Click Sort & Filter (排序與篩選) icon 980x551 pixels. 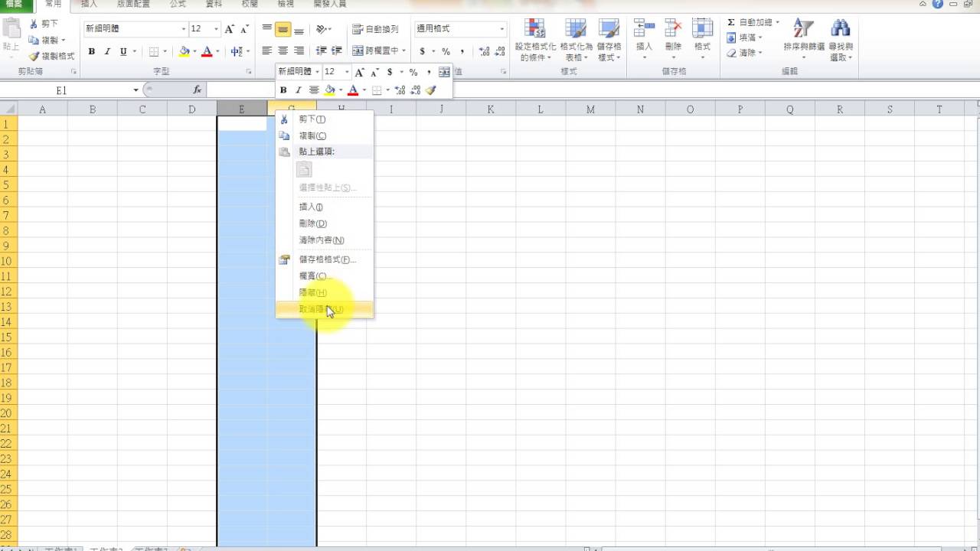803,29
